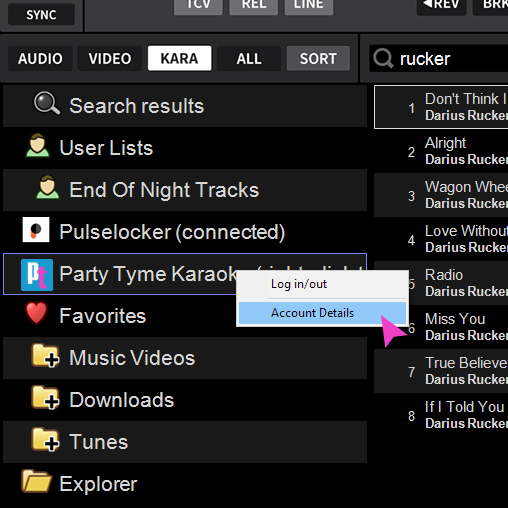The height and width of the screenshot is (508, 508).
Task: Open the Downloads folder
Action: [185, 400]
